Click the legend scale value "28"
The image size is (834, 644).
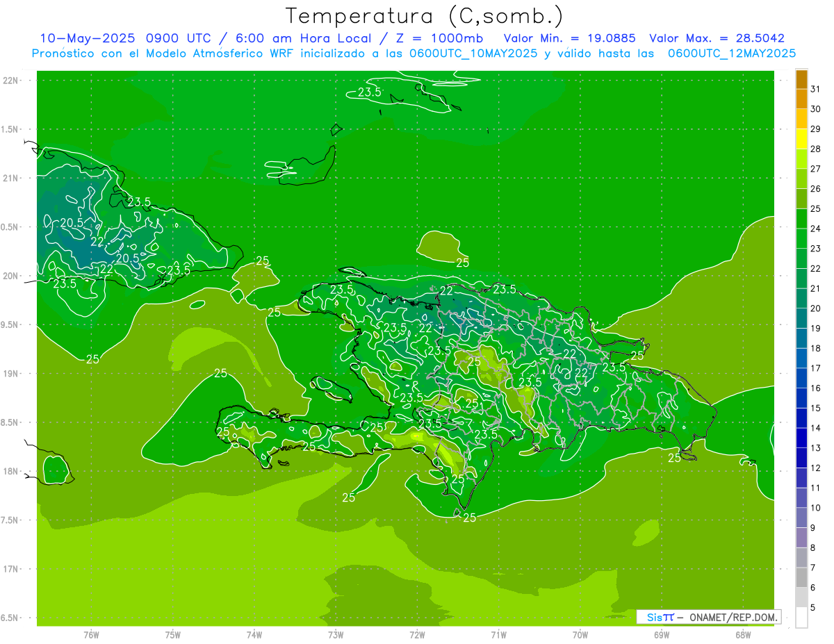click(x=816, y=149)
